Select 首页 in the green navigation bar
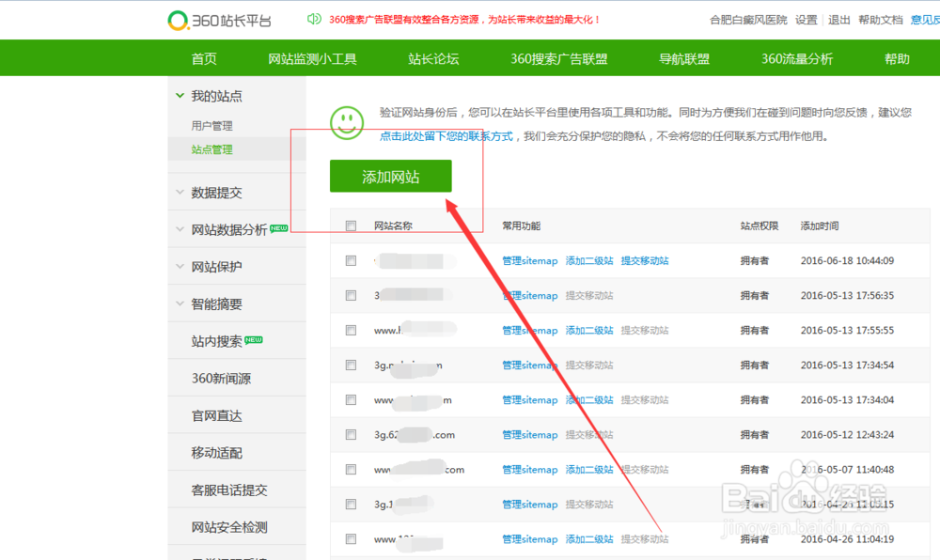Image resolution: width=940 pixels, height=560 pixels. coord(203,57)
